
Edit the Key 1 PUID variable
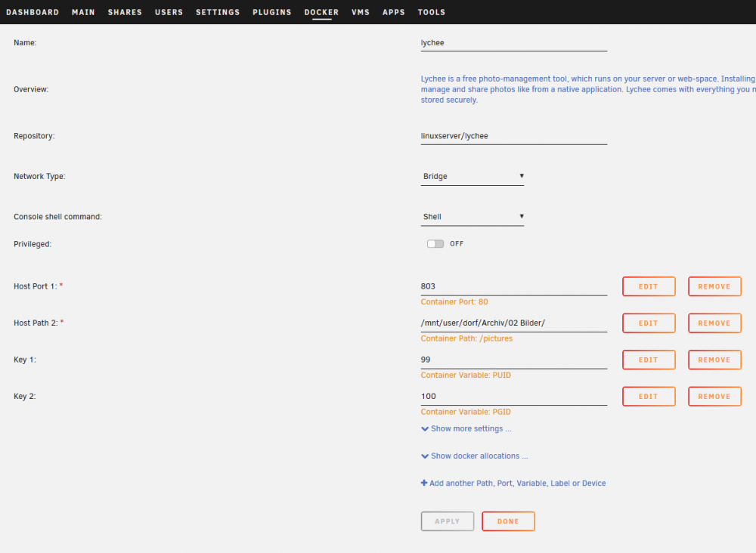click(649, 360)
